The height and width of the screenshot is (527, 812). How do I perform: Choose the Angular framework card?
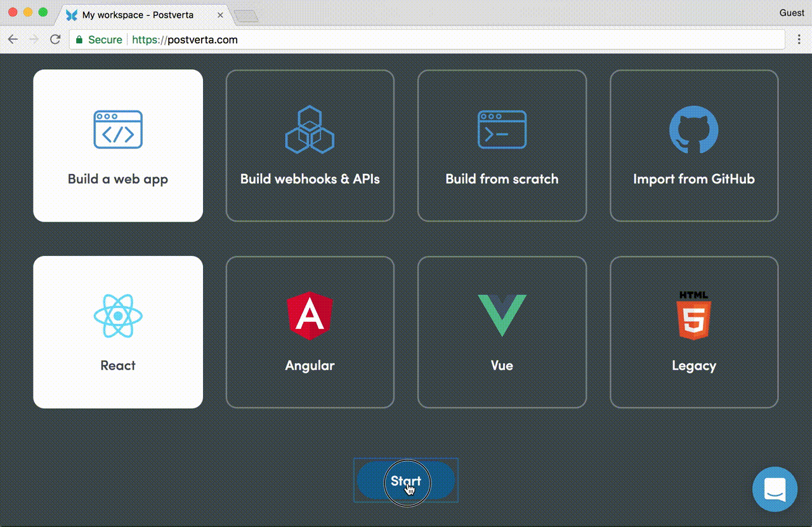310,332
